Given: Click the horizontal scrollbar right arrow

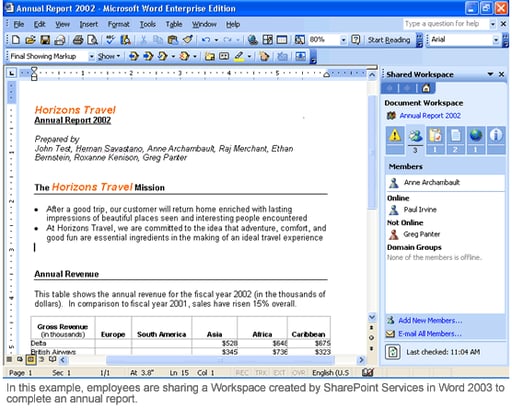Looking at the screenshot, I should [x=361, y=360].
